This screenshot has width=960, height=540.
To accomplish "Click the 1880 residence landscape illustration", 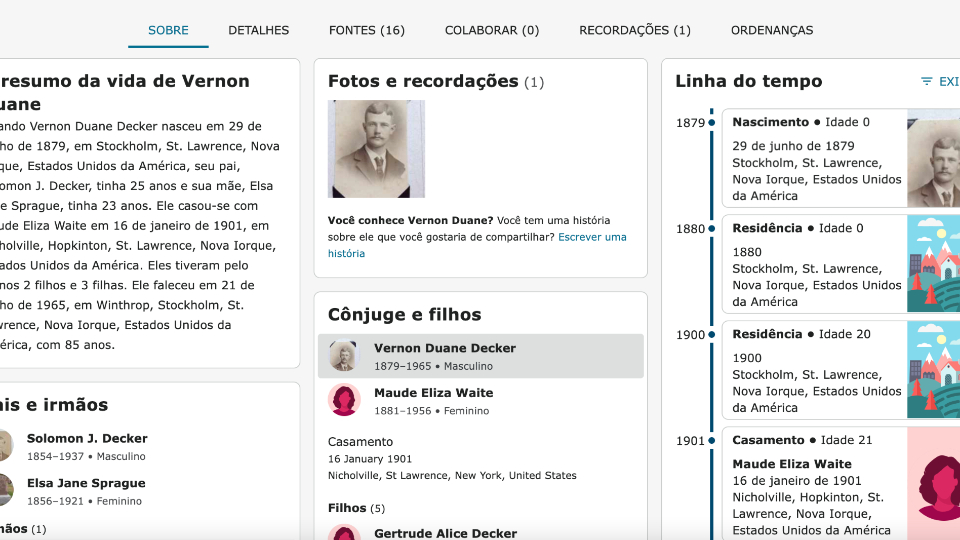I will (x=933, y=264).
